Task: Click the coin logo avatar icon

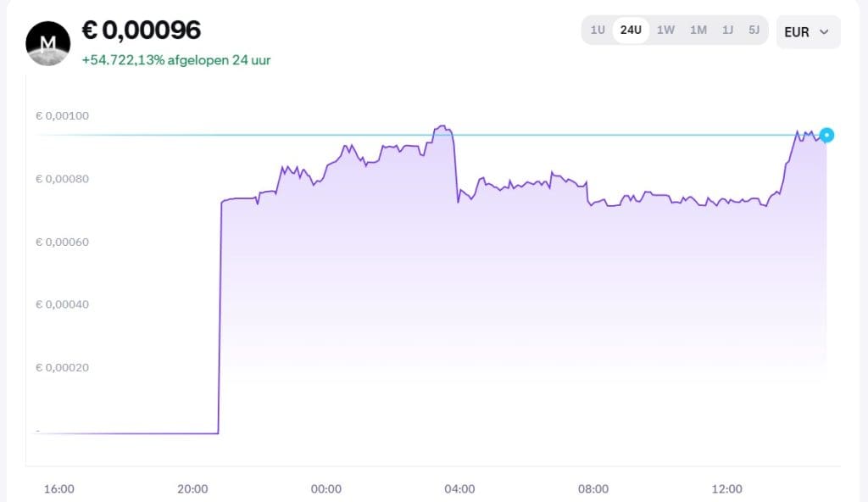Action: [x=48, y=44]
